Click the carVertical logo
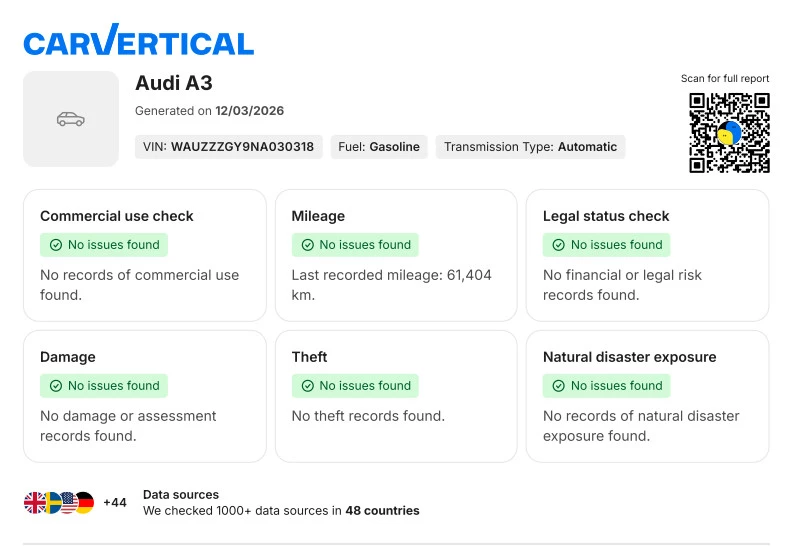790x546 pixels. point(138,41)
